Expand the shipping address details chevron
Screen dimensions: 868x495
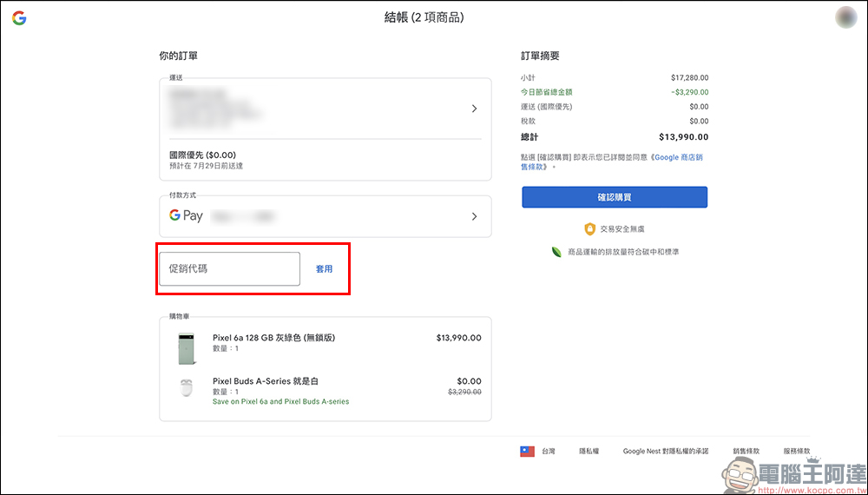[474, 109]
